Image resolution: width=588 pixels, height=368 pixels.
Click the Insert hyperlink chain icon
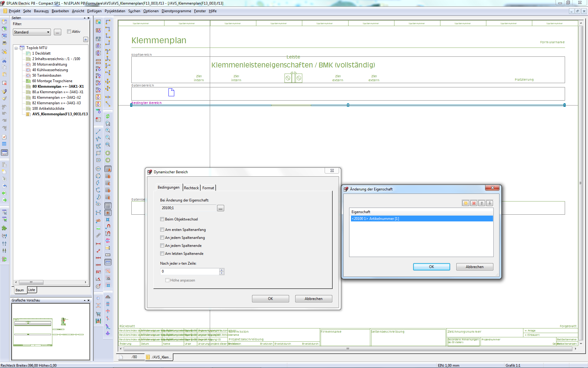point(98,235)
